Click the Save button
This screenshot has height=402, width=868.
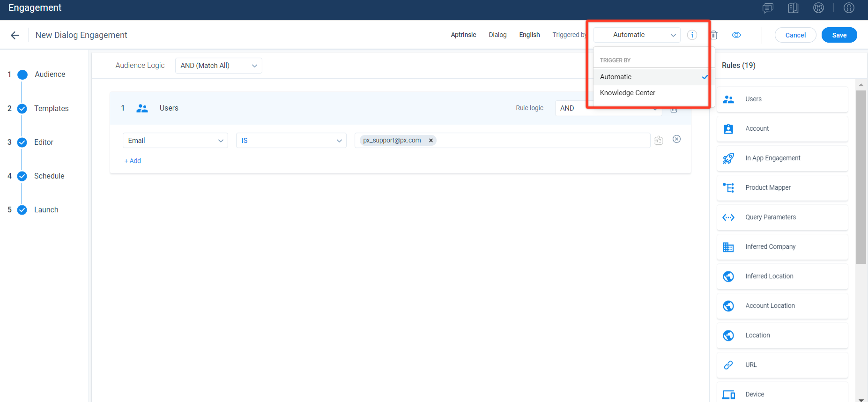839,35
